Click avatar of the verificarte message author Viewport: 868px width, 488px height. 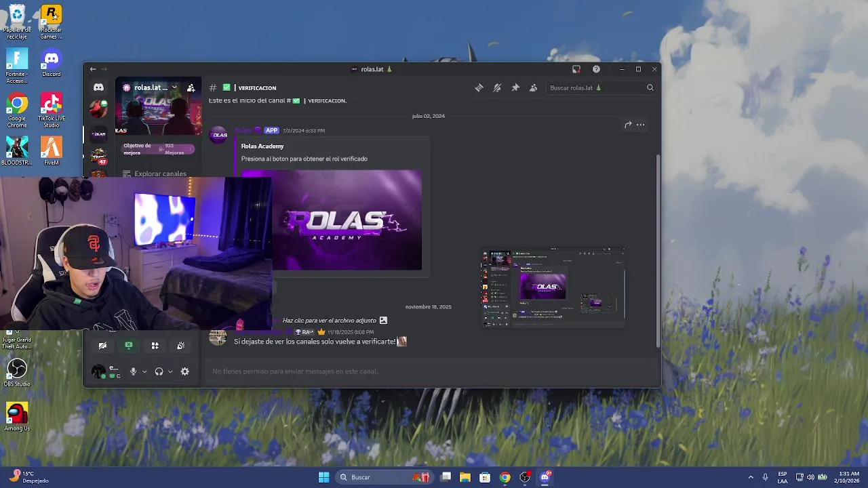tap(218, 337)
